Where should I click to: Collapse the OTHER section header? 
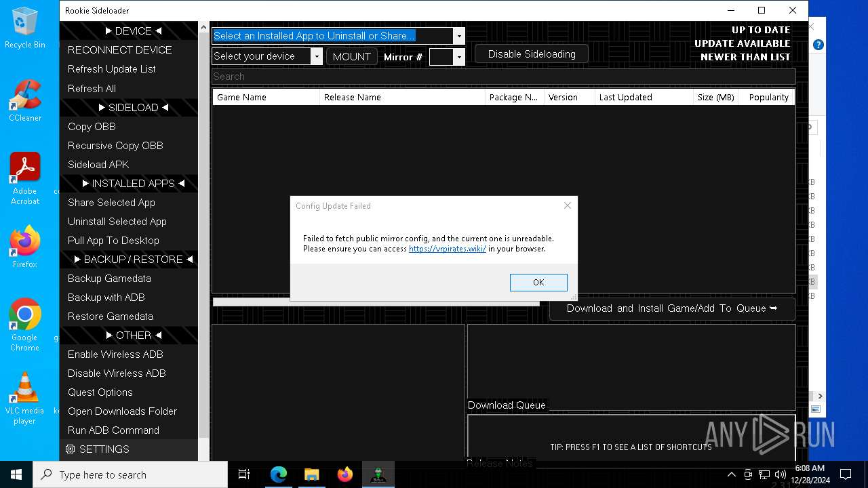pyautogui.click(x=129, y=335)
